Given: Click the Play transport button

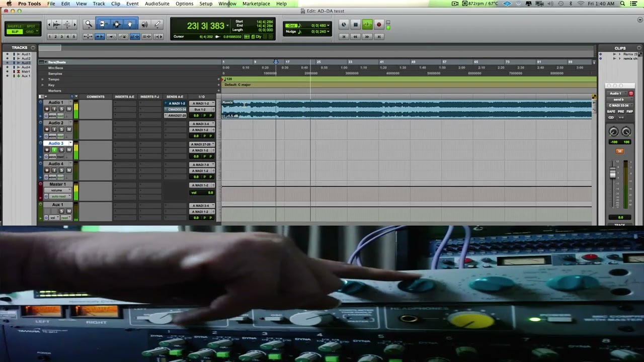Looking at the screenshot, I should tap(367, 25).
